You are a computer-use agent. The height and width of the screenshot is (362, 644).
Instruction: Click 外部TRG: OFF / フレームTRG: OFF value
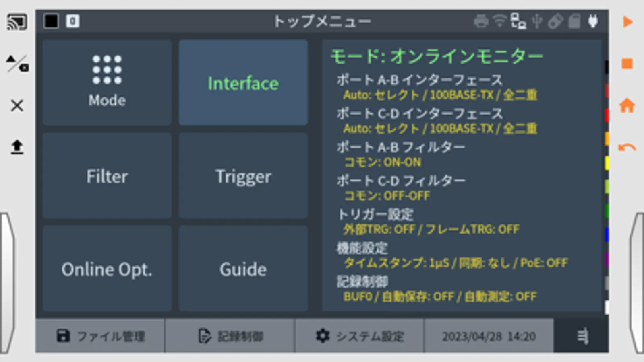click(431, 229)
